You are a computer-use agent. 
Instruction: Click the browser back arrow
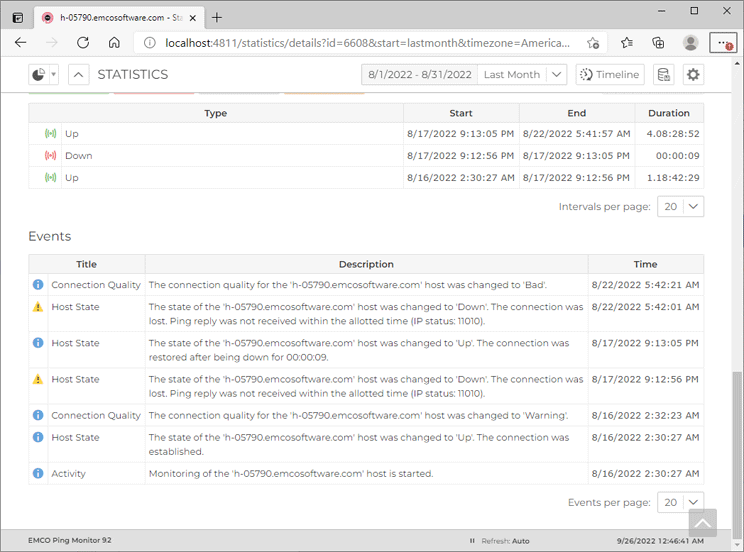click(x=20, y=43)
